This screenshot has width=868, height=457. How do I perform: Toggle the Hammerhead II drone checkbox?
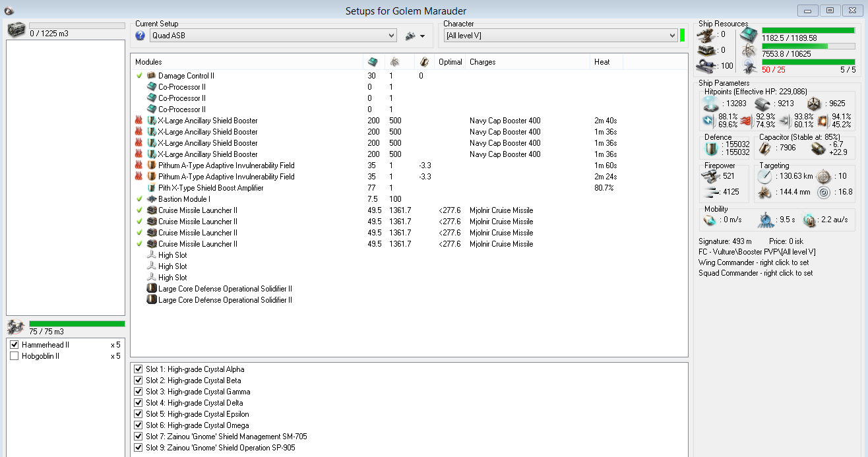(x=15, y=345)
